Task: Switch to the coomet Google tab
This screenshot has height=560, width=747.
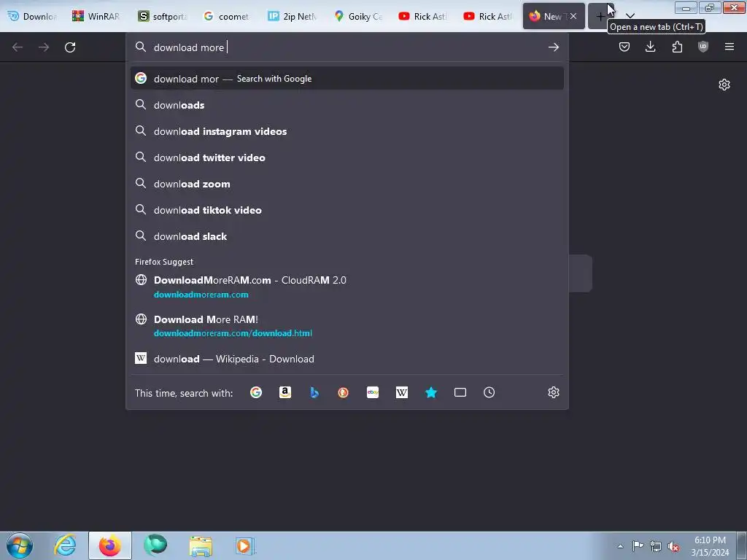Action: tap(226, 16)
